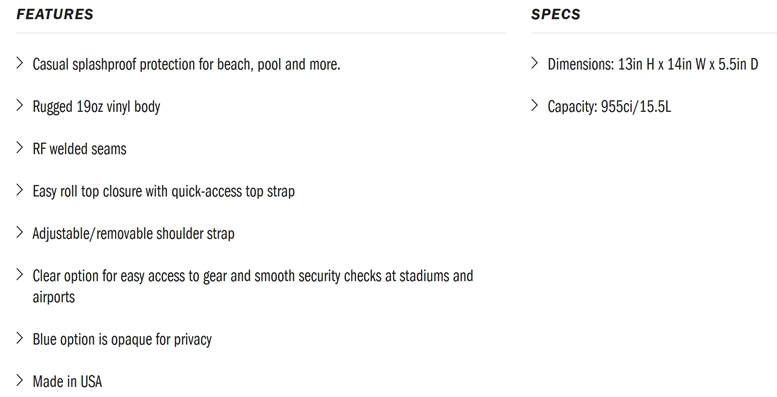The height and width of the screenshot is (397, 777).
Task: Click the chevron beside Dimensions spec
Action: click(535, 63)
